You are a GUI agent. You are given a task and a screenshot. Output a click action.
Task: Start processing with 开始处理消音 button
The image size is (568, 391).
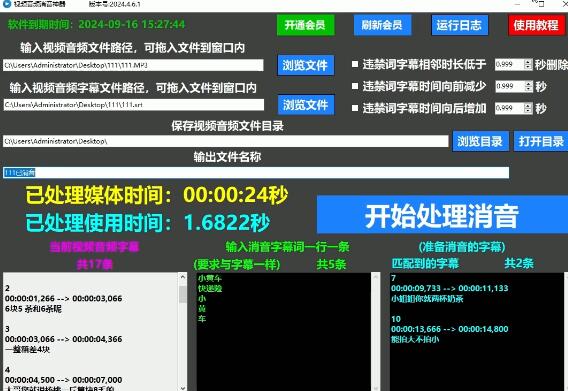tap(442, 215)
